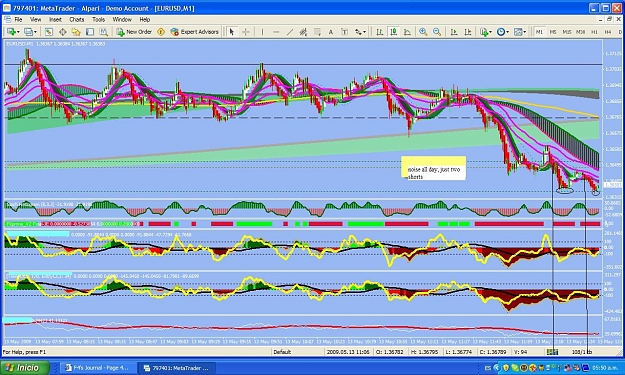
Task: Click the Profiles toolbar icon
Action: pyautogui.click(x=28, y=32)
